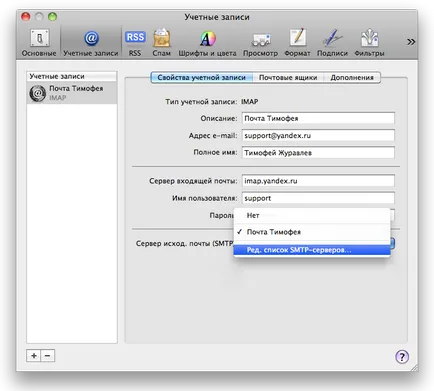Click the Учетные записи sidebar list header
Image resolution: width=434 pixels, height=391 pixels.
[x=72, y=76]
